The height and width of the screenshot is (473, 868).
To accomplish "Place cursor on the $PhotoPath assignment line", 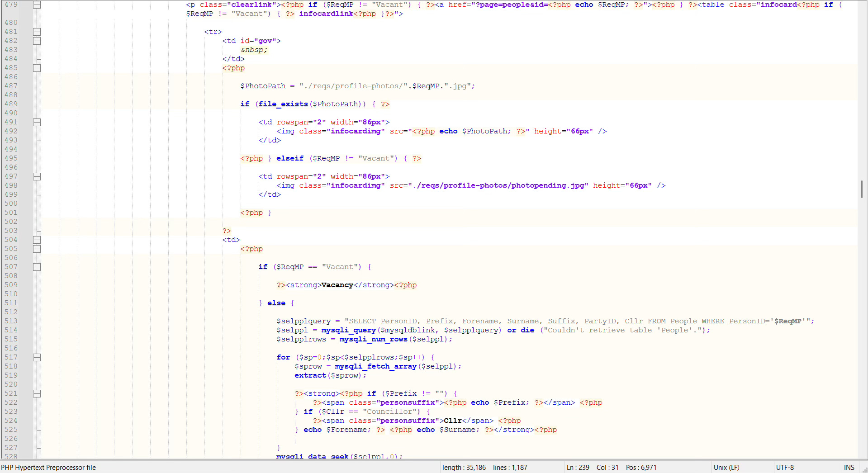I will (357, 86).
